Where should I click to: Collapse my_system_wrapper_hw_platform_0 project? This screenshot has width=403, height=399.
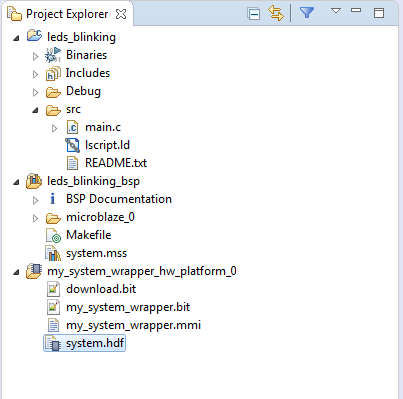16,272
